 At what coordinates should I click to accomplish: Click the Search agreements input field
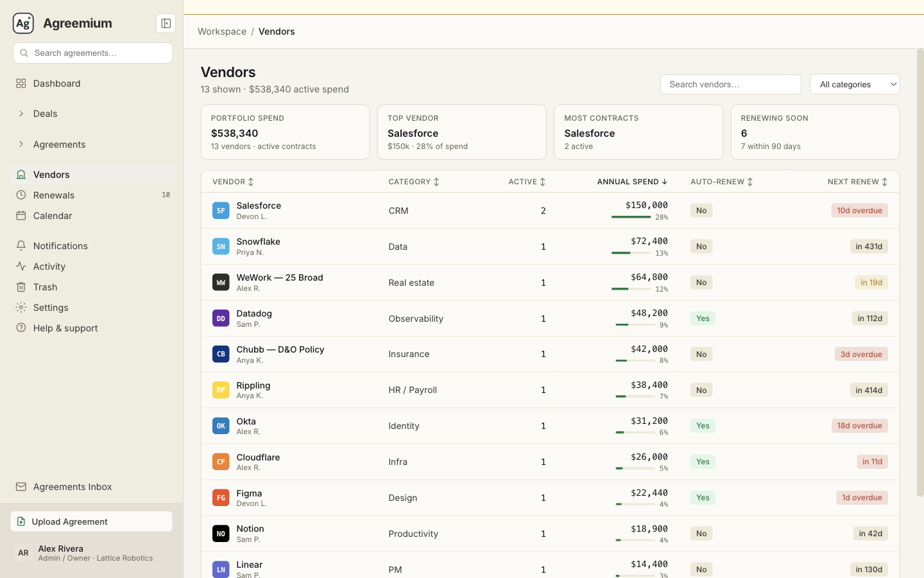(93, 53)
